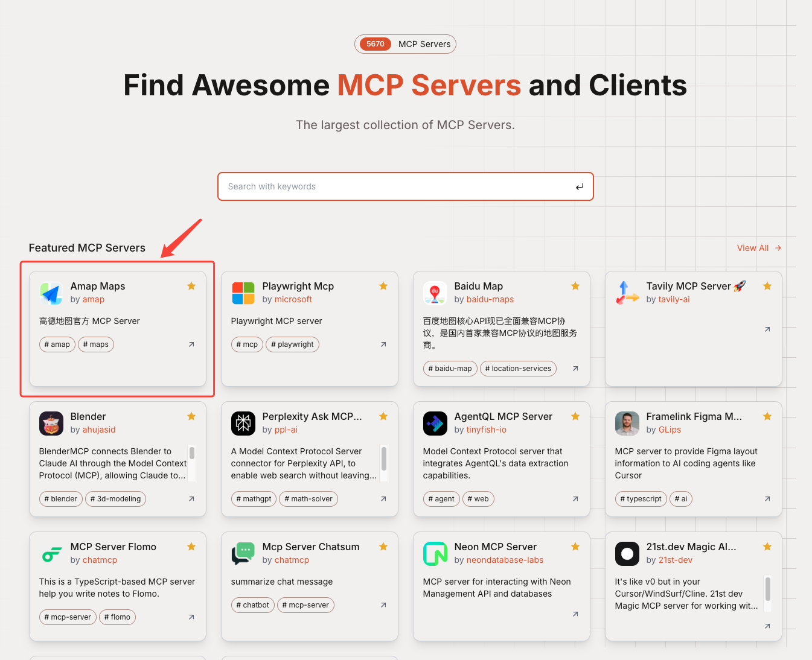
Task: Click the 21st.dev Magic logo icon
Action: point(627,554)
